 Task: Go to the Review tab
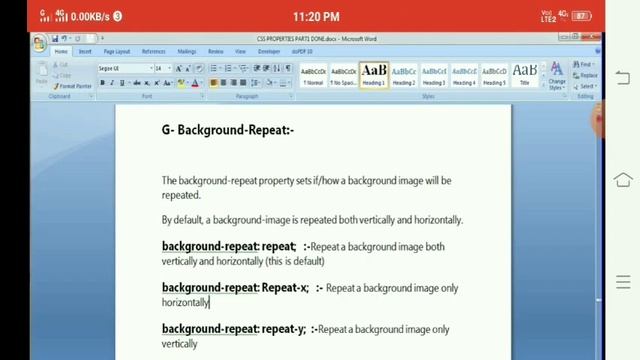(x=216, y=51)
